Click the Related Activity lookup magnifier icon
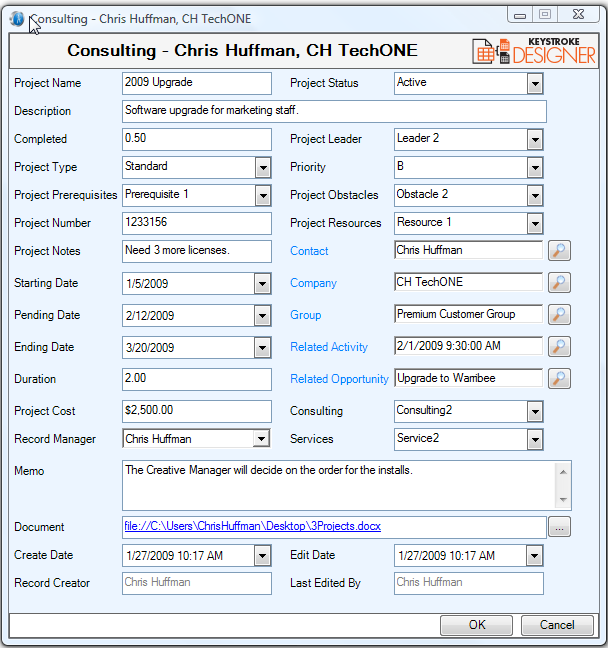This screenshot has height=648, width=608. [x=559, y=346]
